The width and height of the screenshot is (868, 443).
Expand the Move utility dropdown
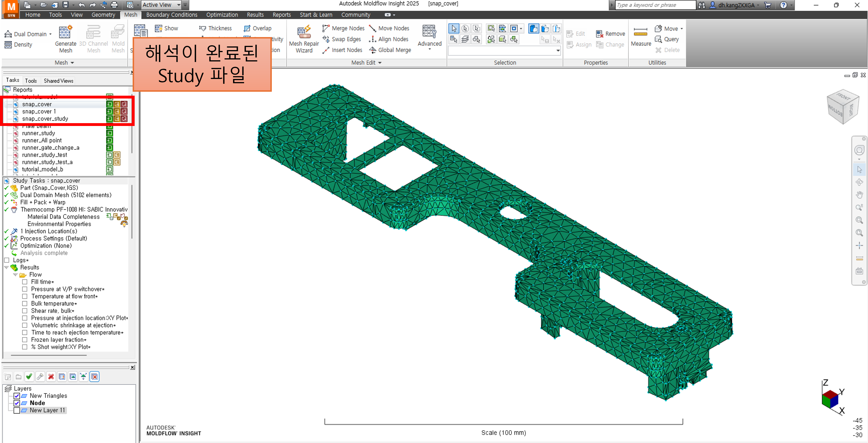tap(682, 29)
